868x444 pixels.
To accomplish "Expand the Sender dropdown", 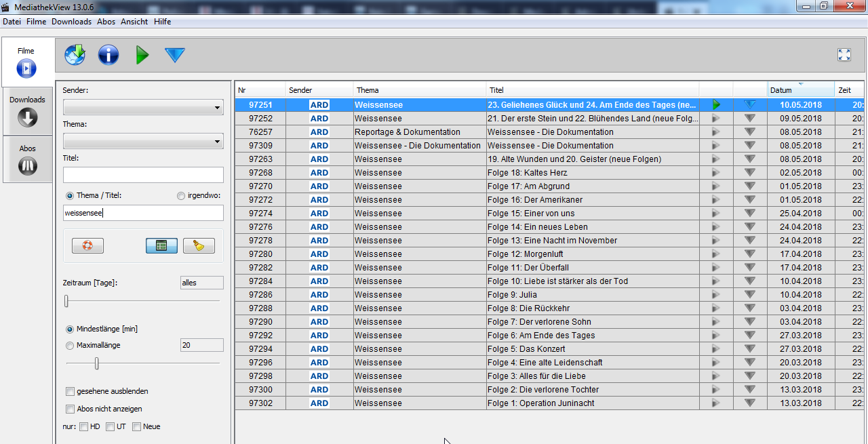I will pyautogui.click(x=143, y=107).
